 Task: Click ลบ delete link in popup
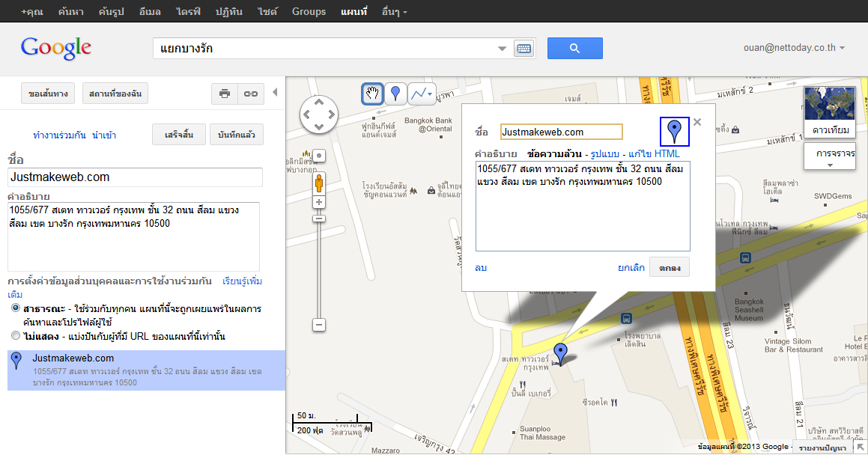tap(481, 268)
